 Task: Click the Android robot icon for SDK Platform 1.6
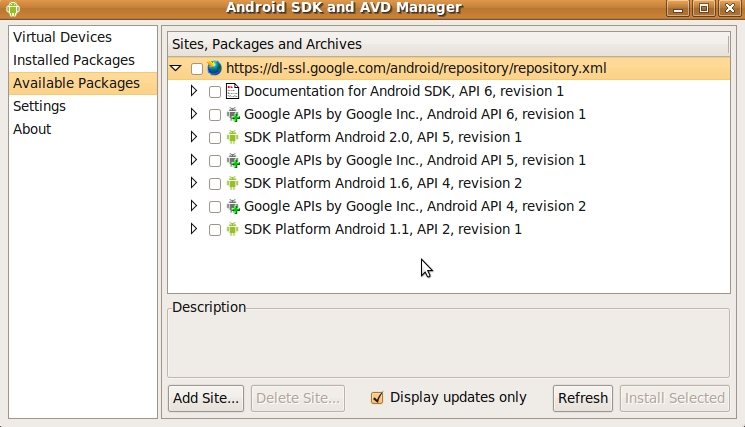pos(232,183)
